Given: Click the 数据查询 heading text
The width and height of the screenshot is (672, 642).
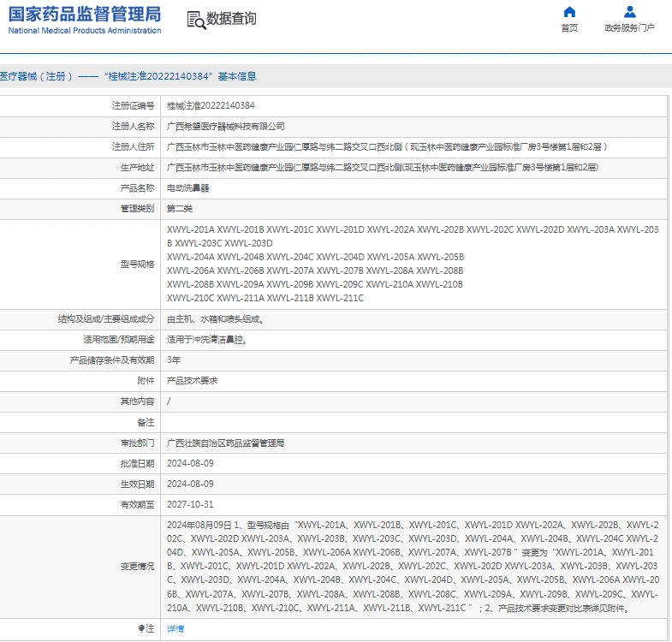Looking at the screenshot, I should coord(231,19).
